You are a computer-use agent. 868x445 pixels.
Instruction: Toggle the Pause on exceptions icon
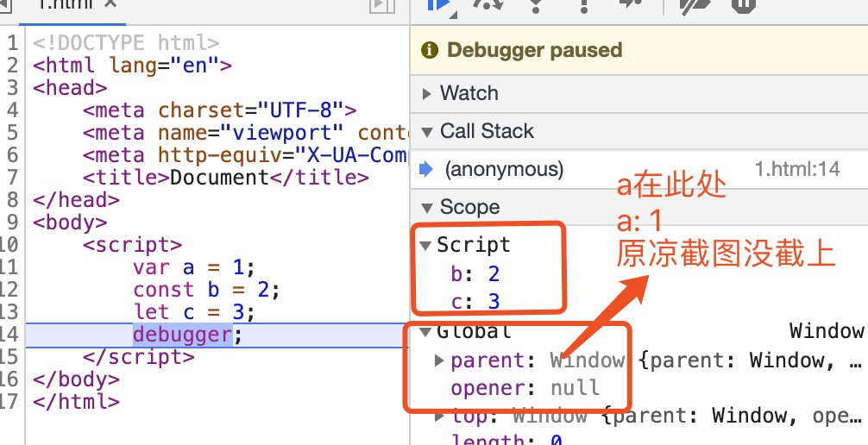(x=744, y=5)
